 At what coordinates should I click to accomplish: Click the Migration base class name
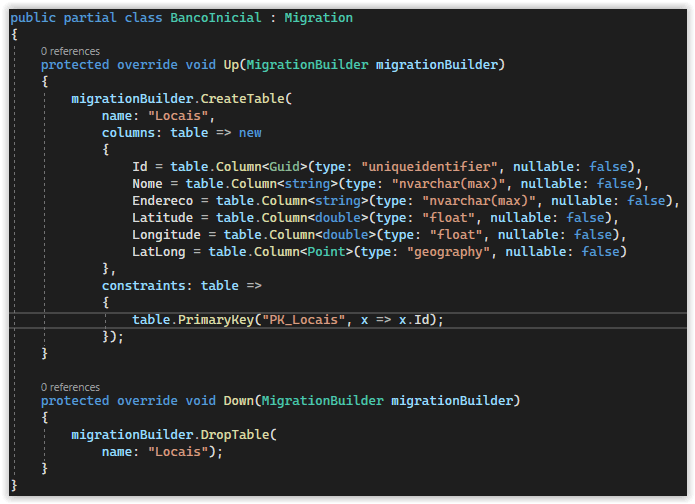pyautogui.click(x=319, y=18)
